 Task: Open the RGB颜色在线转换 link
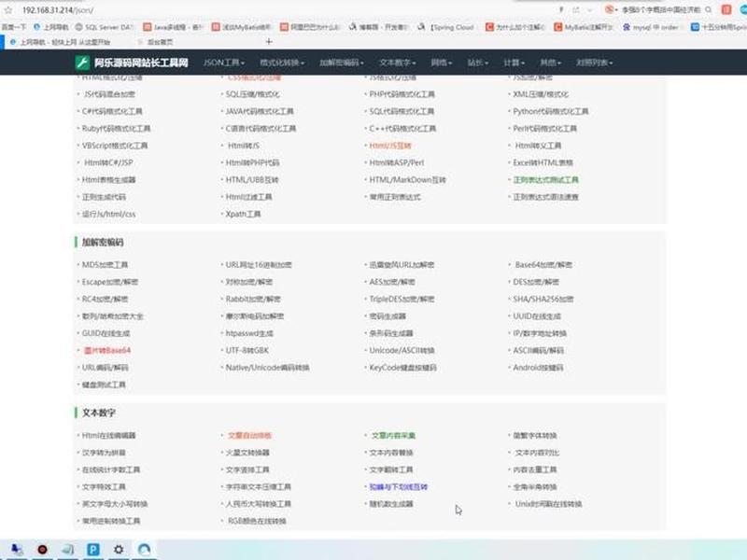click(257, 521)
